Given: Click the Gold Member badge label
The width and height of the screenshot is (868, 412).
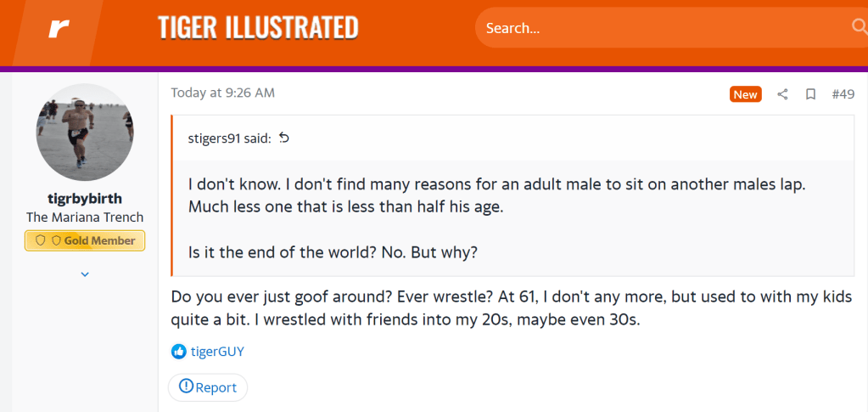Looking at the screenshot, I should pyautogui.click(x=99, y=240).
